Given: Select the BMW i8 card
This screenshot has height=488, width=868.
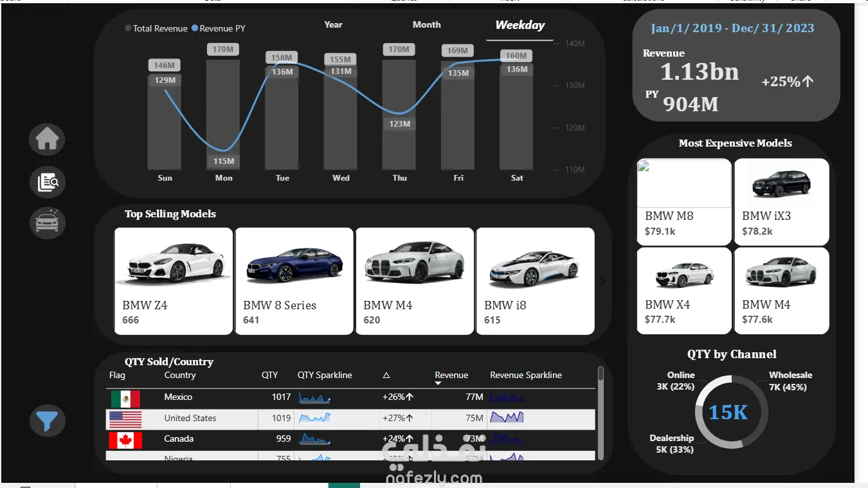Looking at the screenshot, I should tap(536, 281).
